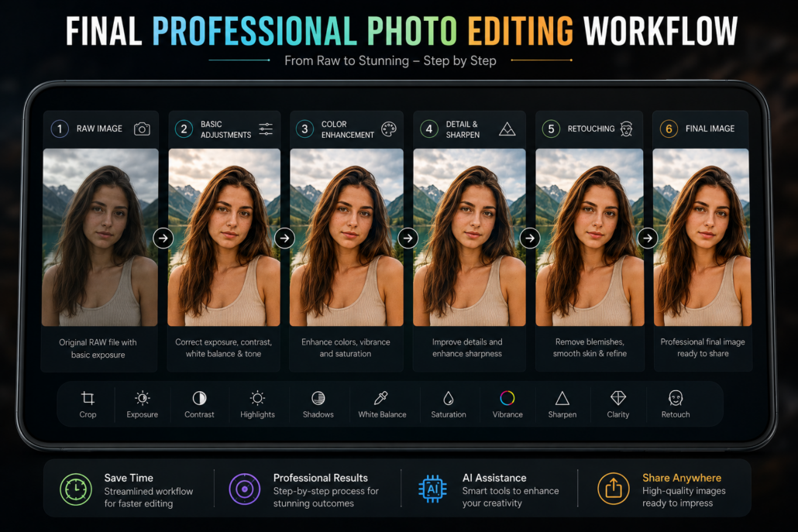Click the sliders icon beside BASIC ADJUSTMENTS
Screen dimensions: 798x532
[266, 129]
